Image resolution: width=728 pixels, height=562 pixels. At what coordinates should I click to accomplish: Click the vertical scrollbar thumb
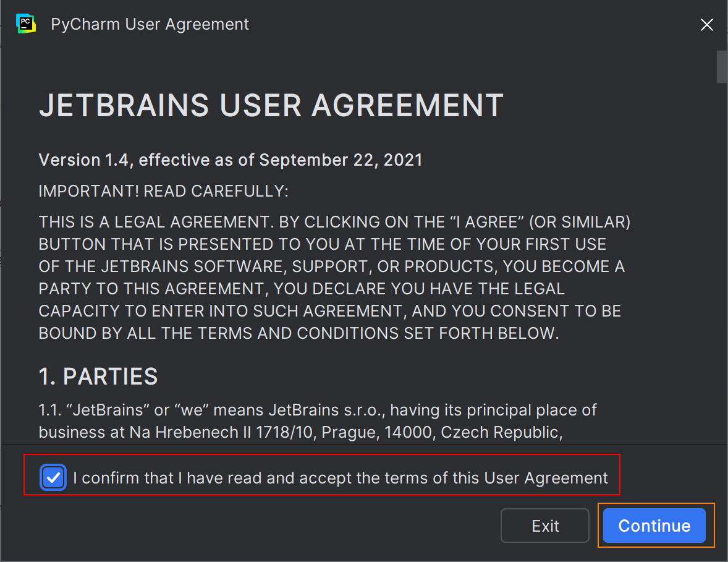coord(721,66)
